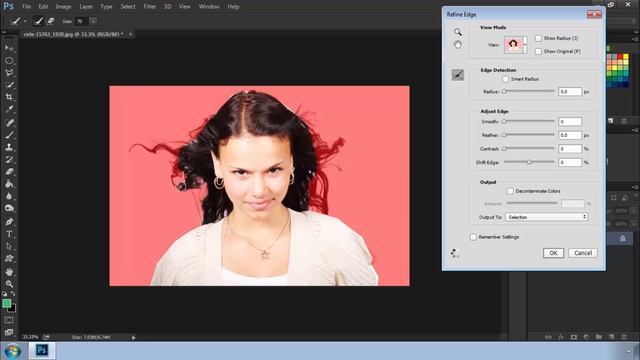Image resolution: width=640 pixels, height=360 pixels.
Task: Click the Shift Edge value field
Action: coord(570,162)
